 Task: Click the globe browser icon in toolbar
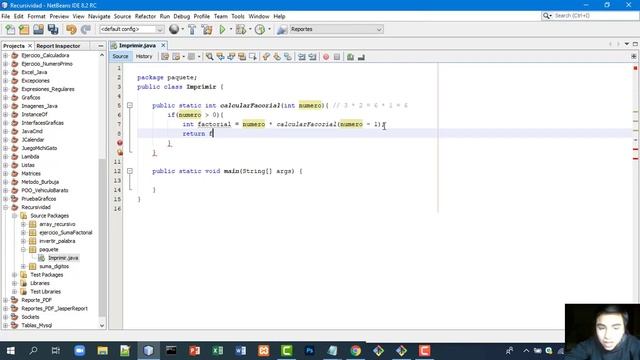click(x=174, y=29)
